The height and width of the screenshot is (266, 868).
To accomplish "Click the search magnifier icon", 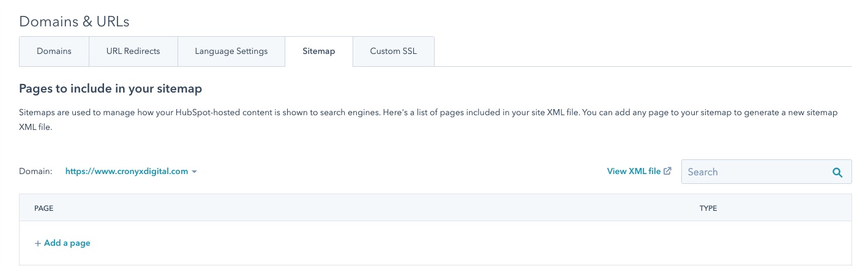I will [837, 172].
